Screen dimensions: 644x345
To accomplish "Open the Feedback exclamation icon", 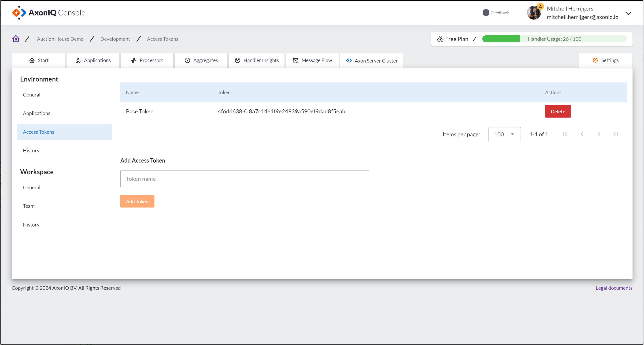I will pos(486,12).
